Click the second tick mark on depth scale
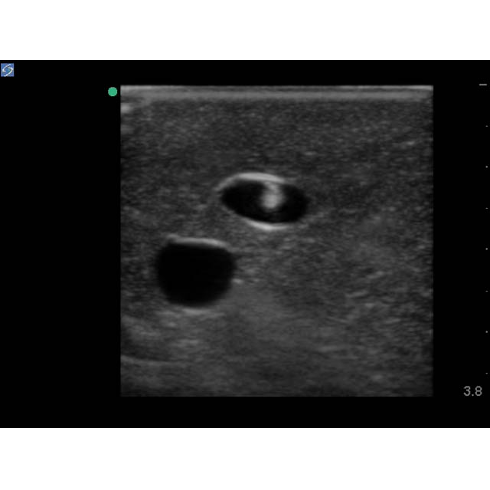 point(487,126)
